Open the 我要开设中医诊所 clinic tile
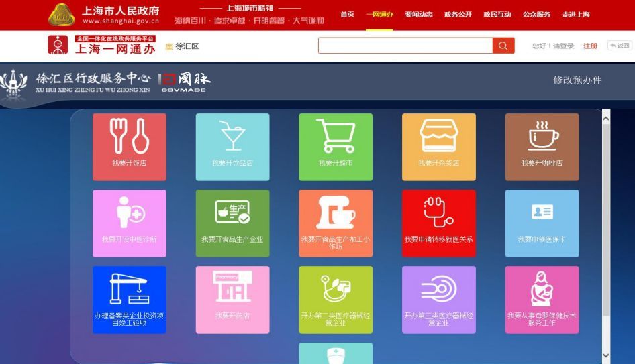Viewport: 635px width, 364px height. tap(129, 223)
